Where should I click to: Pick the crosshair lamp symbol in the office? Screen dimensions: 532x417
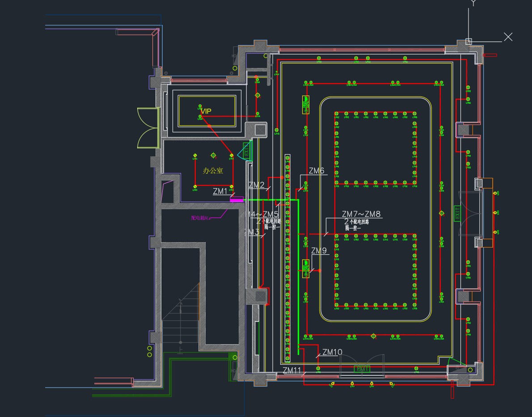click(x=213, y=155)
